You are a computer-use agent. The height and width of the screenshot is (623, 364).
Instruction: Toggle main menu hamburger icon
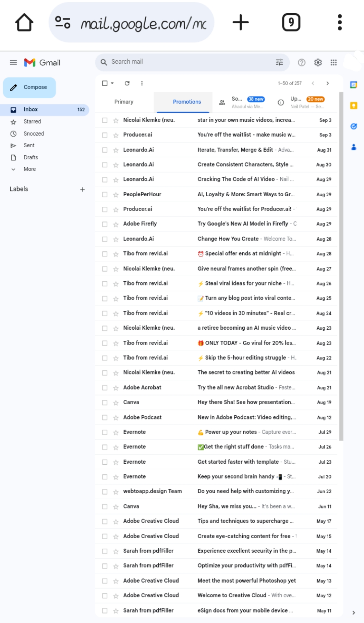point(13,62)
